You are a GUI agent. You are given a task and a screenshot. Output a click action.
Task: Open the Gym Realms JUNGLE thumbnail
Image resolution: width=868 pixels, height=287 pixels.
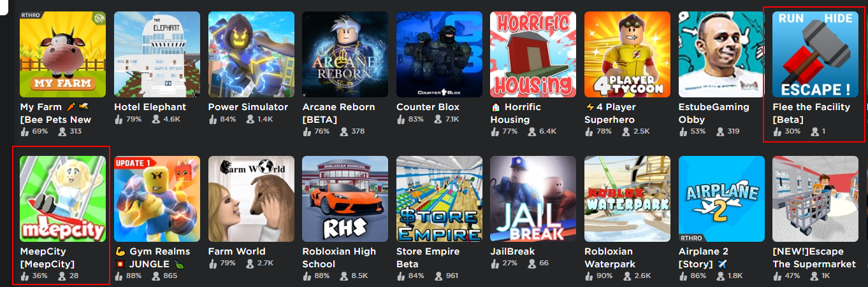pyautogui.click(x=157, y=199)
